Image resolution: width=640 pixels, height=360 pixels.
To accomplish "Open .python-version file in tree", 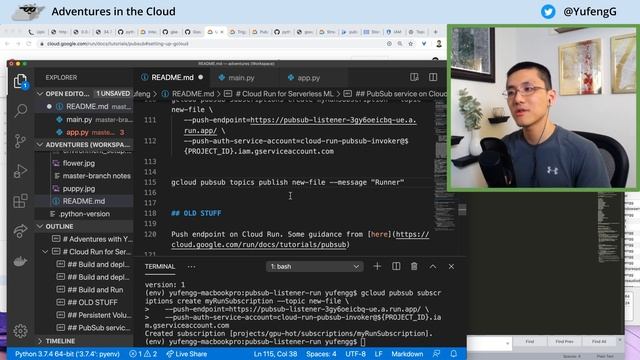I will (x=85, y=214).
